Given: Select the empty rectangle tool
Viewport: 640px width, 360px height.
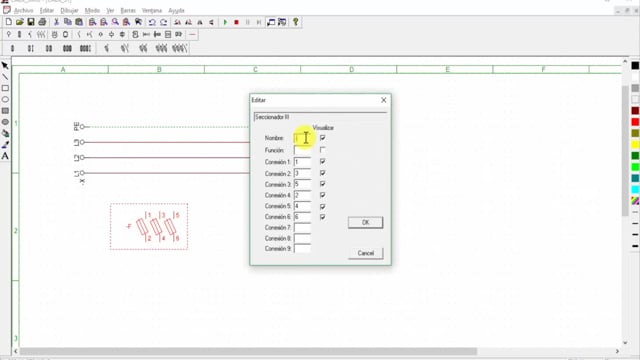Looking at the screenshot, I should point(5,88).
